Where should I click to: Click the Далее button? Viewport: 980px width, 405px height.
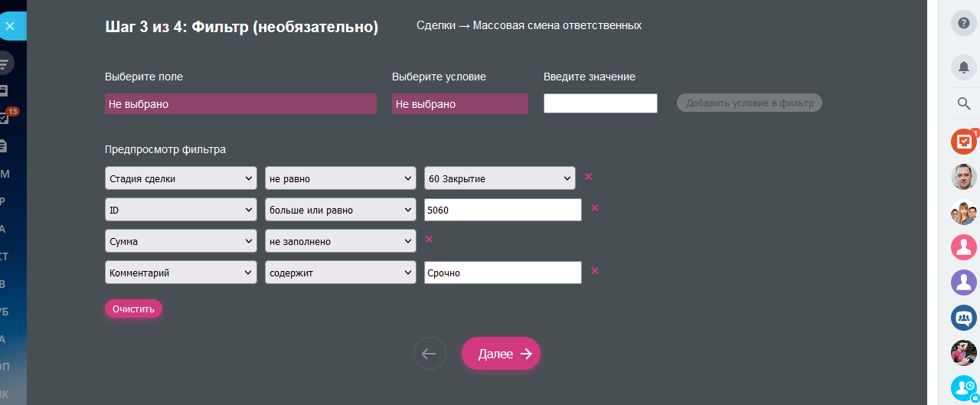tap(501, 354)
